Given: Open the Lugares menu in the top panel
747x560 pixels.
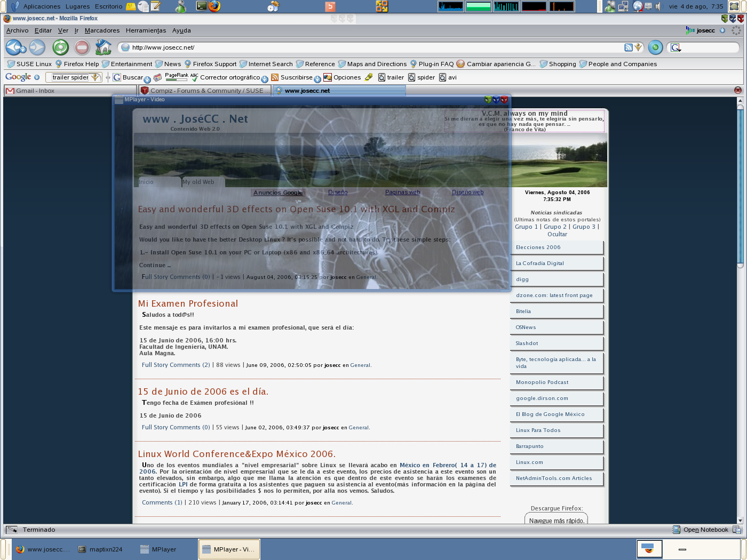Looking at the screenshot, I should coord(77,6).
